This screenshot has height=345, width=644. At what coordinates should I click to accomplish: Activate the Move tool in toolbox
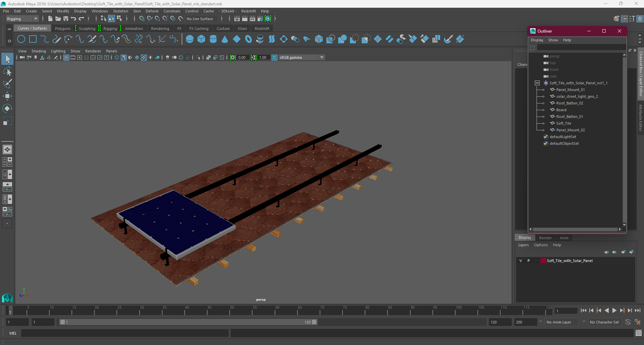7,96
